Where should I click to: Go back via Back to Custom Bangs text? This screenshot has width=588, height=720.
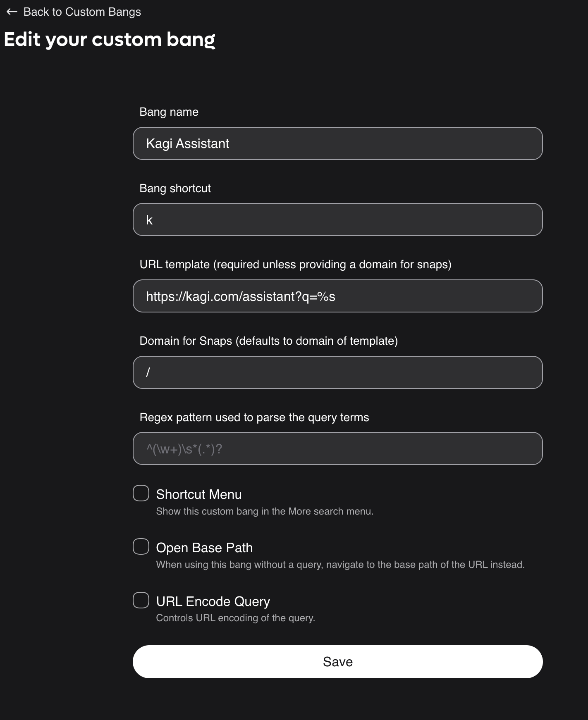82,12
